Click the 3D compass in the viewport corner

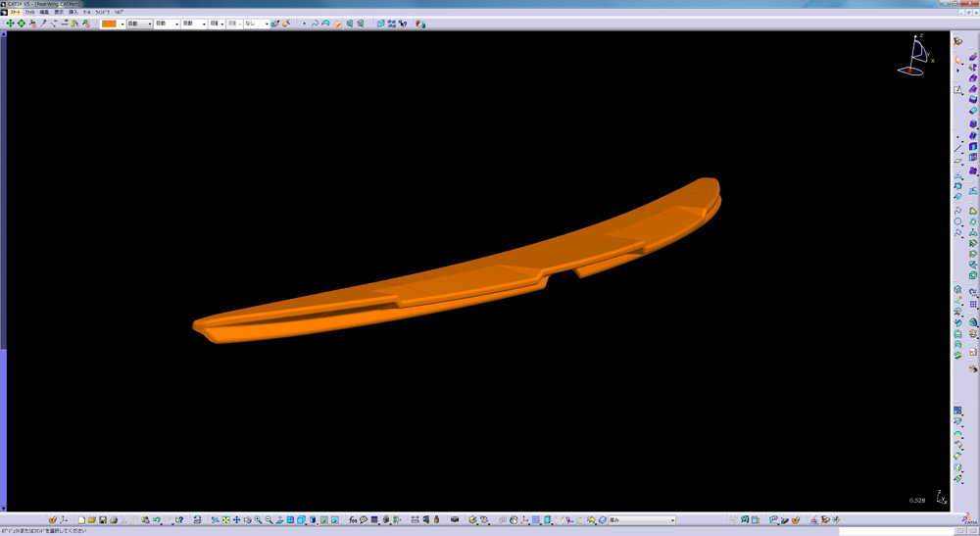915,56
